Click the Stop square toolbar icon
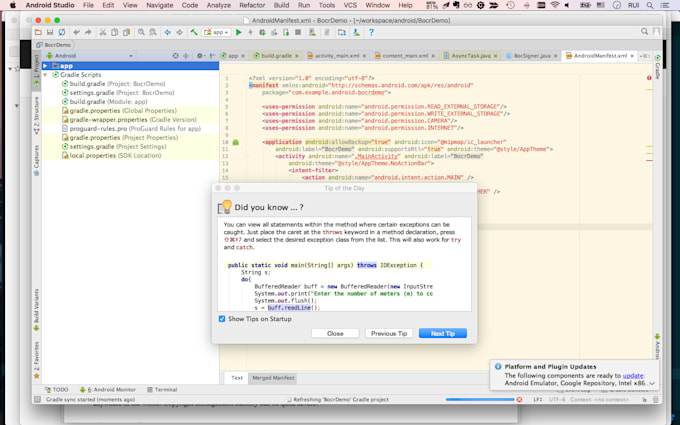This screenshot has width=680, height=425. tap(298, 33)
